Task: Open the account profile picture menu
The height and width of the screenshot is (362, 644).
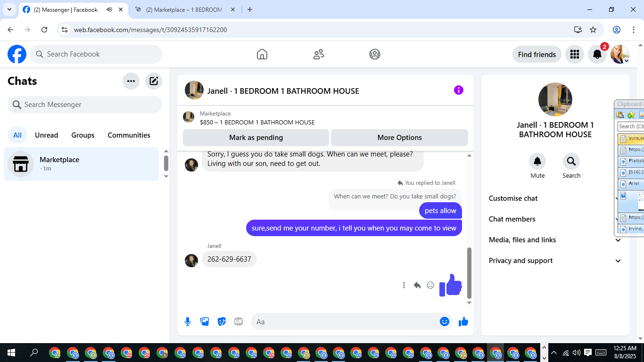Action: tap(620, 54)
